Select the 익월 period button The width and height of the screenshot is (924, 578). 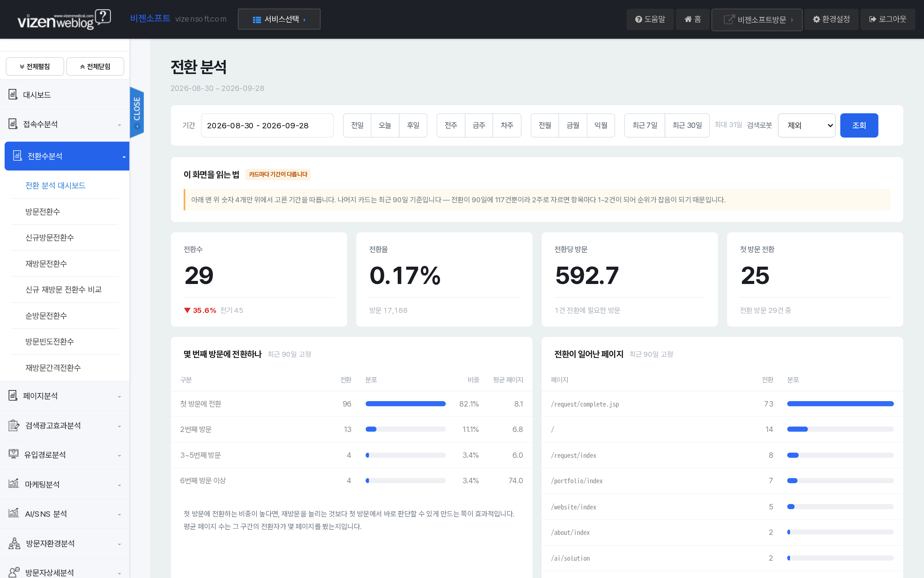601,125
